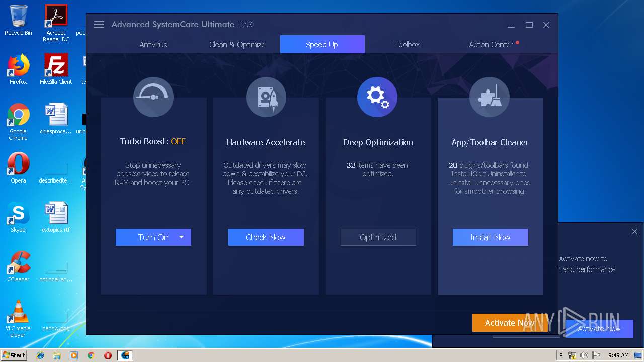644x362 pixels.
Task: Select the Deep Optimization heading
Action: [x=378, y=142]
